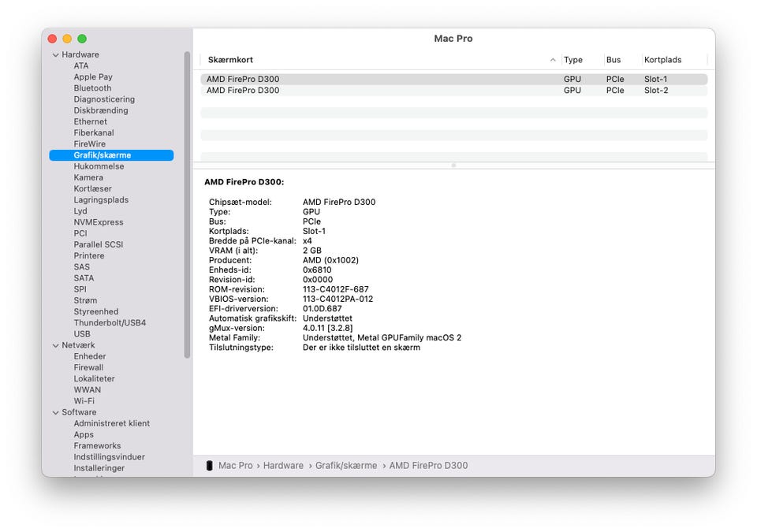757x532 pixels.
Task: Sort table by Type column header
Action: [573, 60]
